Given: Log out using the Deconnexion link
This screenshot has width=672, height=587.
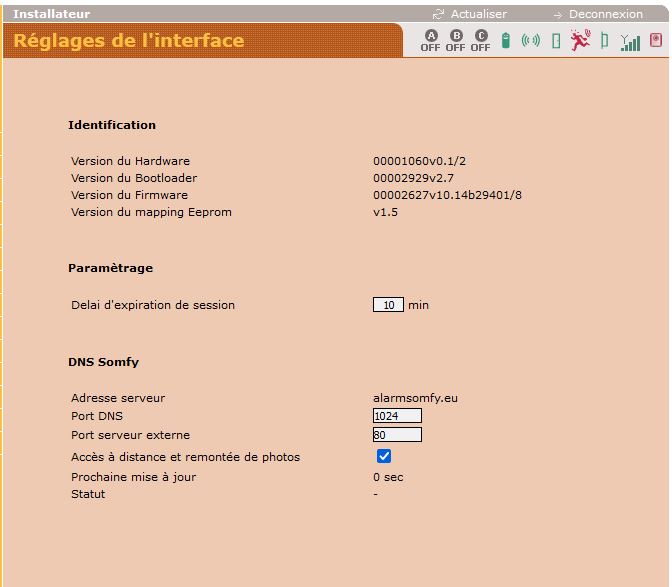Looking at the screenshot, I should [605, 14].
